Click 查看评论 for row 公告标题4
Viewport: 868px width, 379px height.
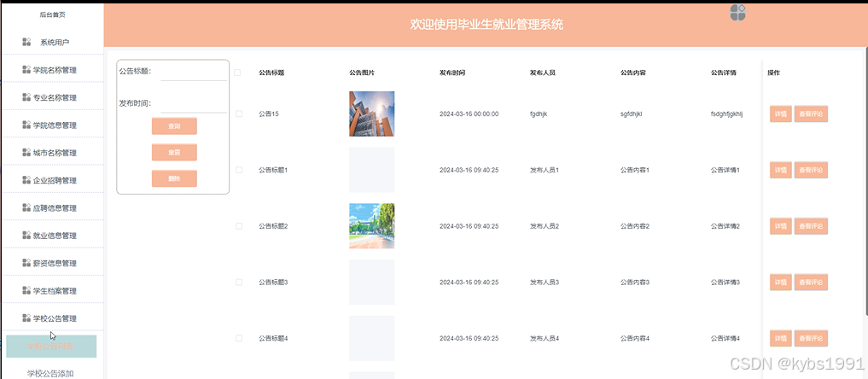pyautogui.click(x=811, y=338)
